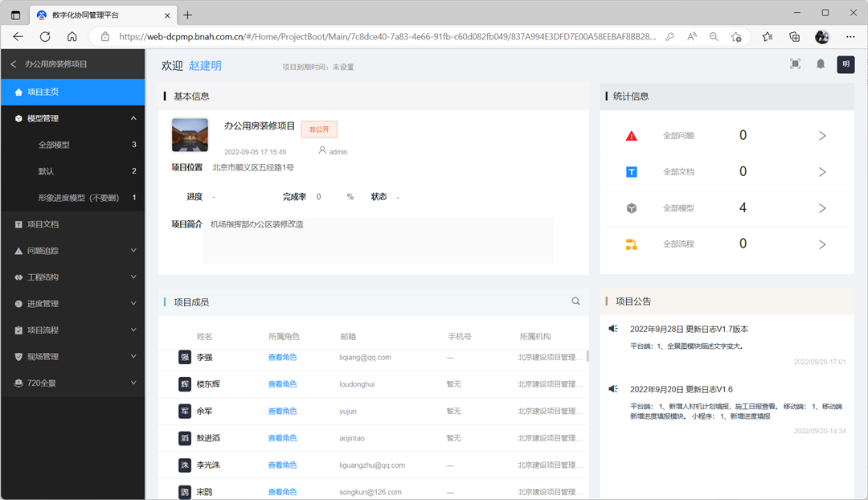This screenshot has width=868, height=500.
Task: Click 查看角色 link for 李强
Action: [x=282, y=357]
